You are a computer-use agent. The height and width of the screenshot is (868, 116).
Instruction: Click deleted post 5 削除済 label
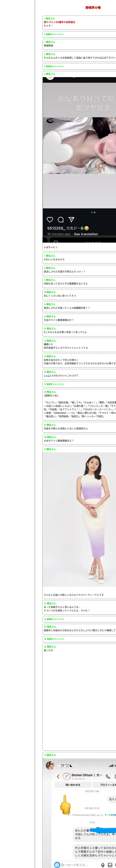point(49,66)
